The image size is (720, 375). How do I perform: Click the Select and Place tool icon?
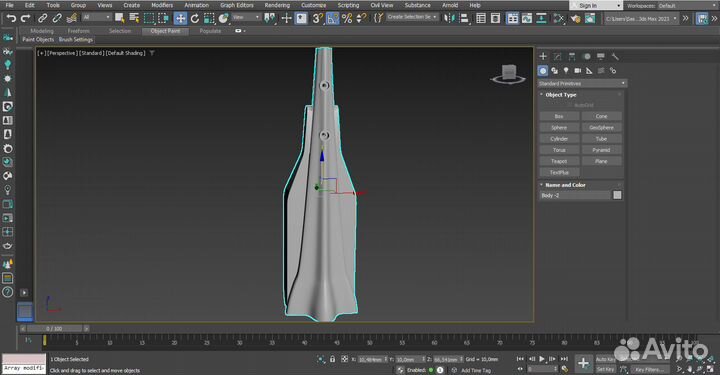(x=224, y=18)
